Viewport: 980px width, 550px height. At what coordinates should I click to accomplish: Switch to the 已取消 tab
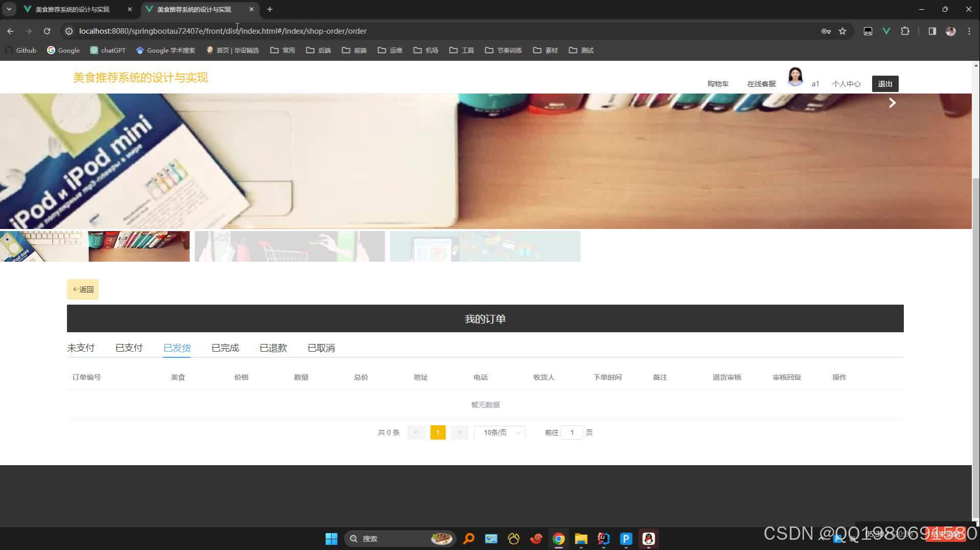pos(321,348)
